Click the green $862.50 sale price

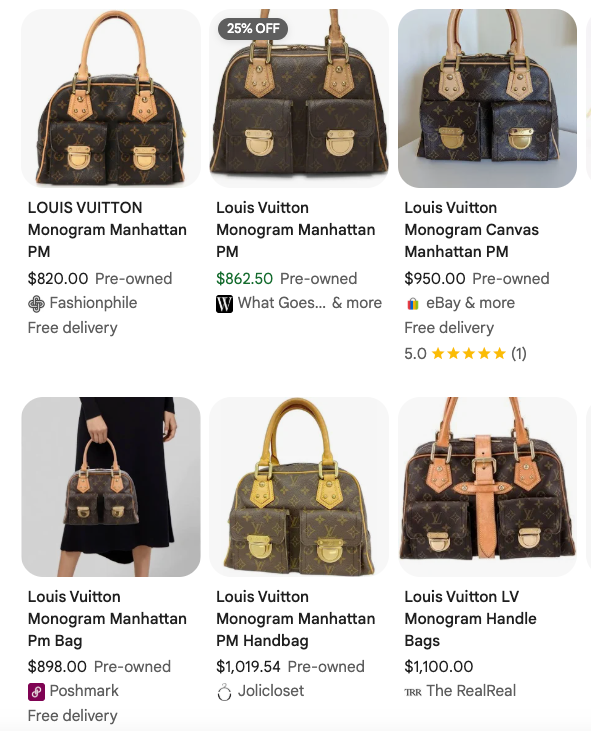click(x=244, y=279)
